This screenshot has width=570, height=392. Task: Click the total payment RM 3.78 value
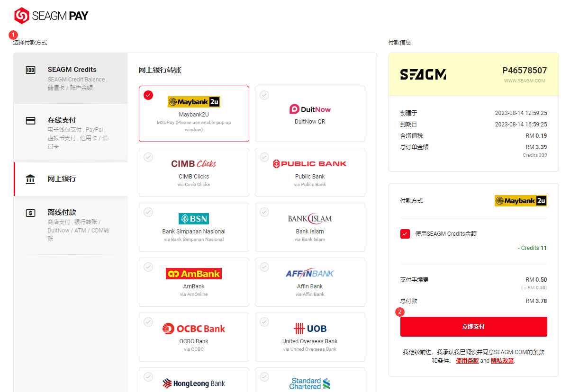pos(536,301)
